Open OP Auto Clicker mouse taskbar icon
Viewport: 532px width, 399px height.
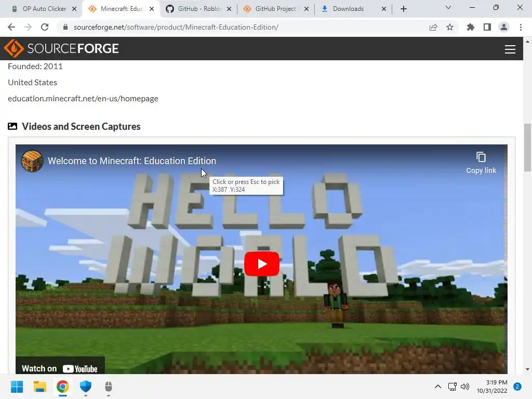108,387
